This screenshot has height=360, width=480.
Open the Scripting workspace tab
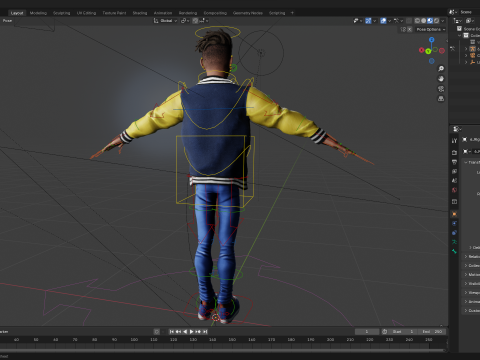pyautogui.click(x=277, y=13)
